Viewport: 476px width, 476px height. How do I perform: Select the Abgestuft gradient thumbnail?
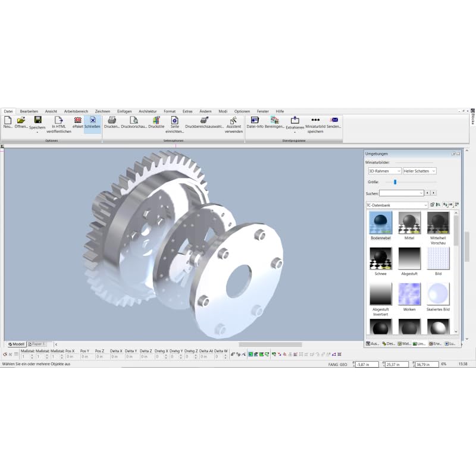[409, 258]
